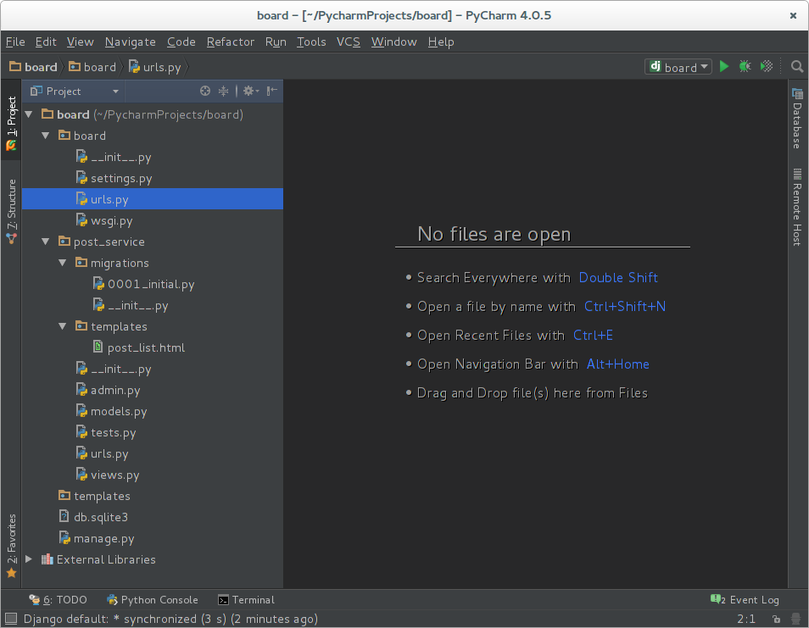
Task: Click the read-only lock icon in status bar
Action: (776, 619)
